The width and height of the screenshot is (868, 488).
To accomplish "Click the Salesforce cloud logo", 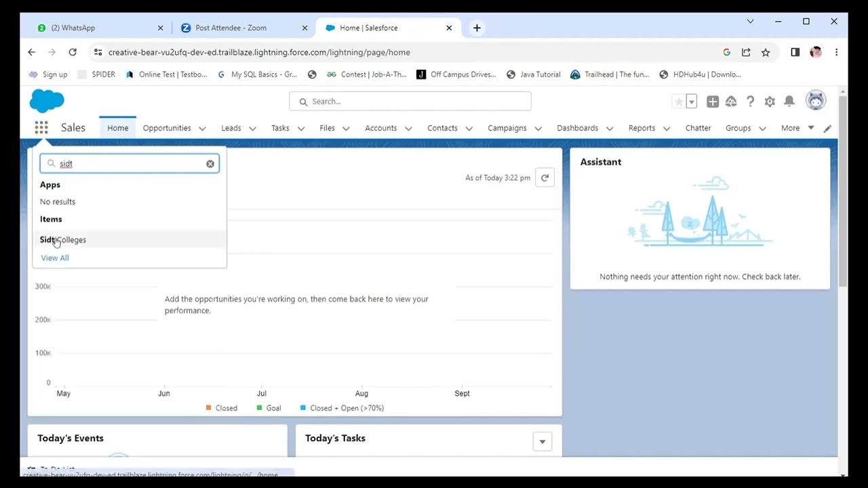I will point(47,101).
